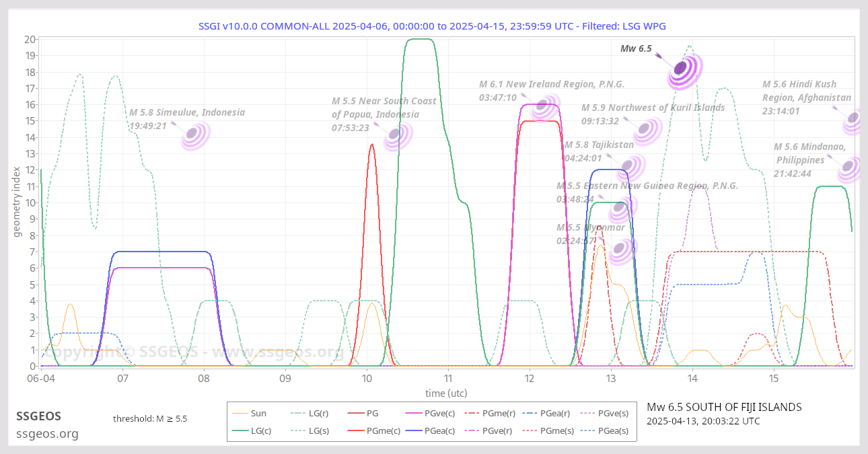868x454 pixels.
Task: Click the 'M 5.5 Near South Coast of Papua' label
Action: pyautogui.click(x=384, y=108)
